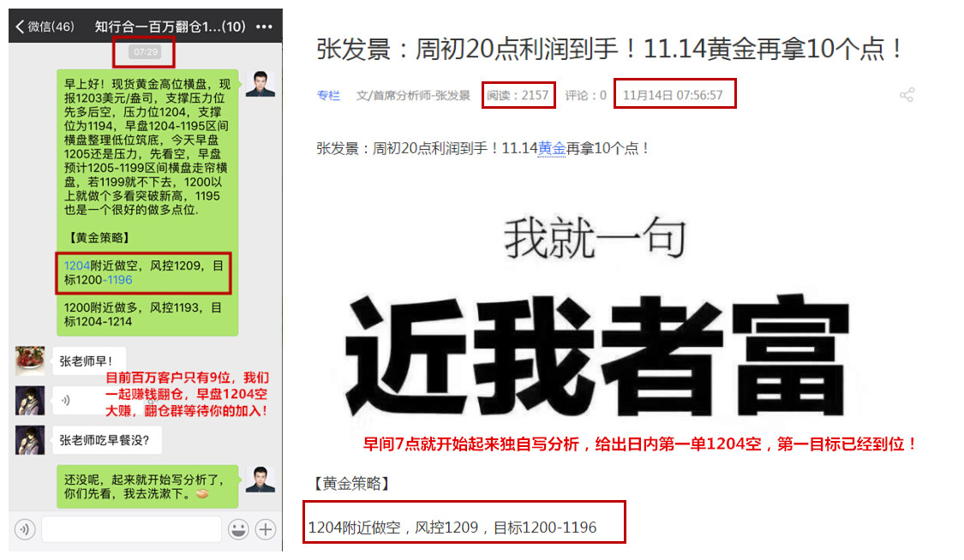The height and width of the screenshot is (560, 964).
Task: Tap avatar beside 张老师吃早餐没 message
Action: 30,439
